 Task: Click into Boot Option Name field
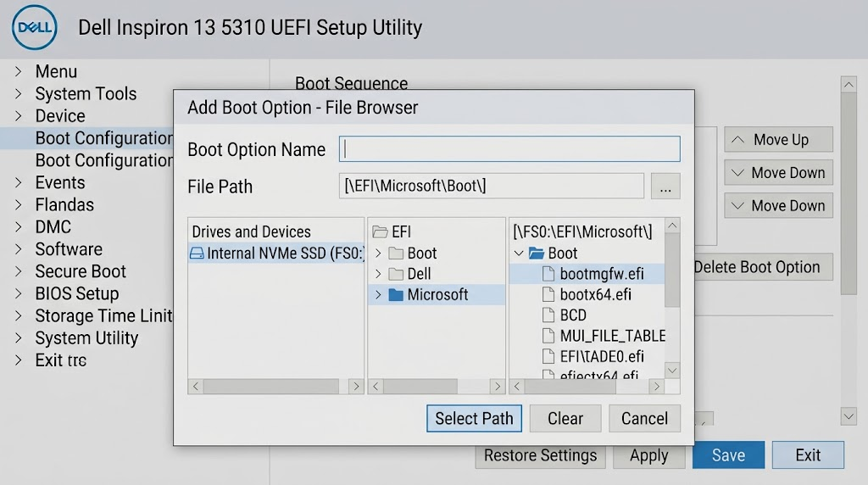[x=509, y=149]
